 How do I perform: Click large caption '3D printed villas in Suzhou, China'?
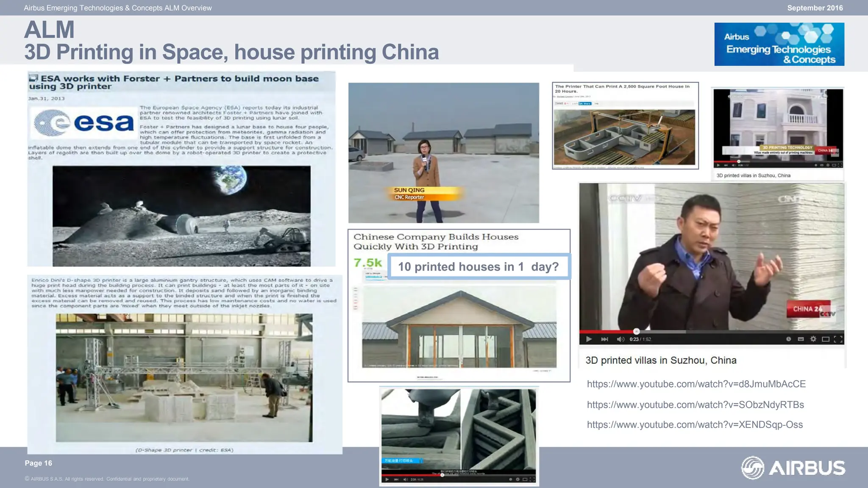click(661, 360)
